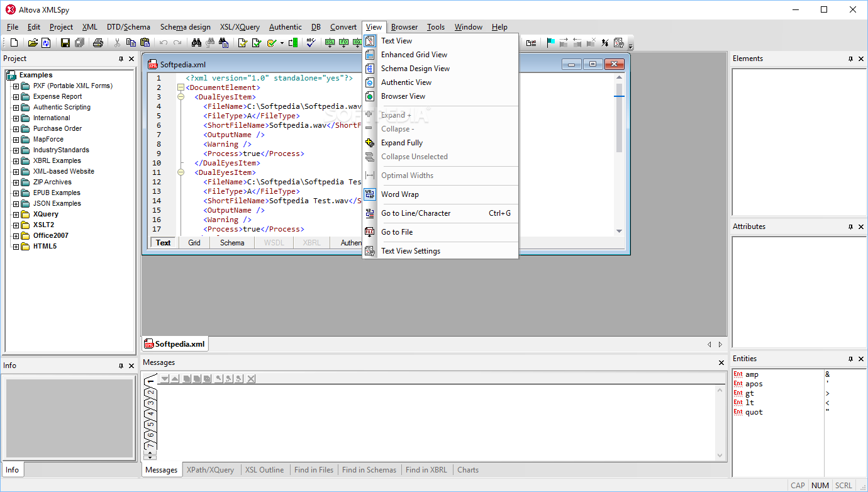Click the Go to File menu icon
This screenshot has height=492, width=868.
click(x=370, y=232)
